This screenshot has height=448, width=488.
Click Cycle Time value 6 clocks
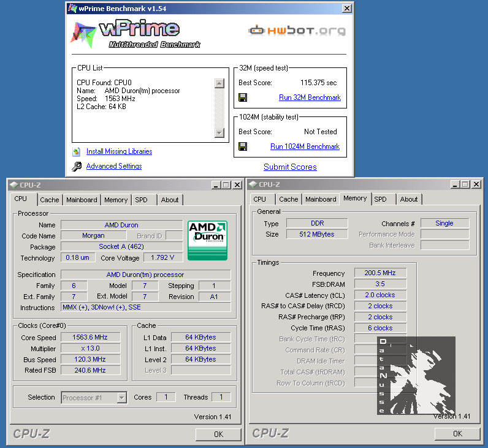(x=380, y=328)
